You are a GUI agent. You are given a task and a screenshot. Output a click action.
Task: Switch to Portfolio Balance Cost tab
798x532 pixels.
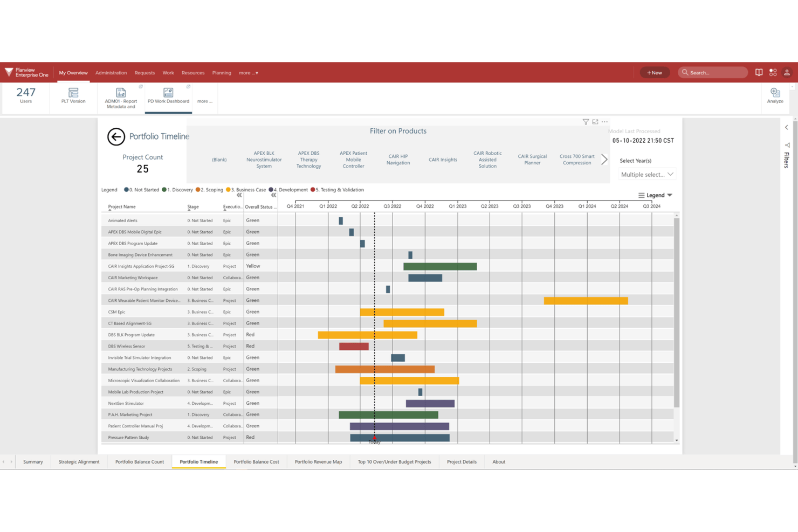[x=256, y=462]
